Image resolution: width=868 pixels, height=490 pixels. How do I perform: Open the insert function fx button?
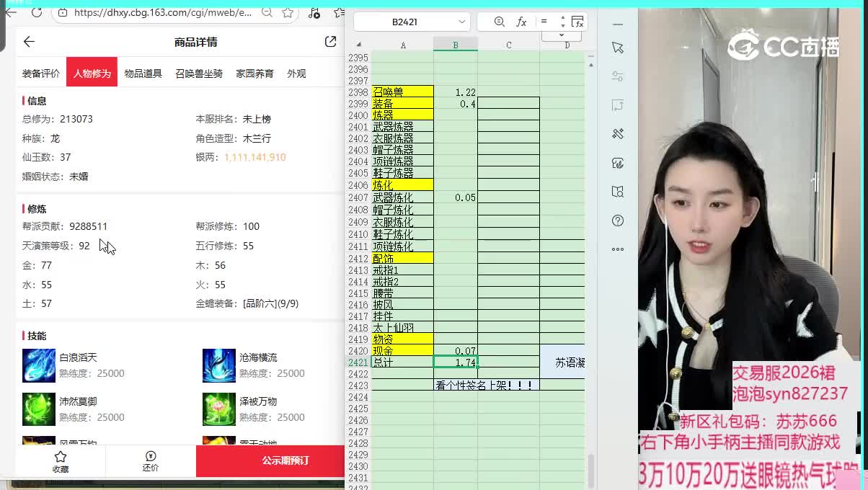521,22
